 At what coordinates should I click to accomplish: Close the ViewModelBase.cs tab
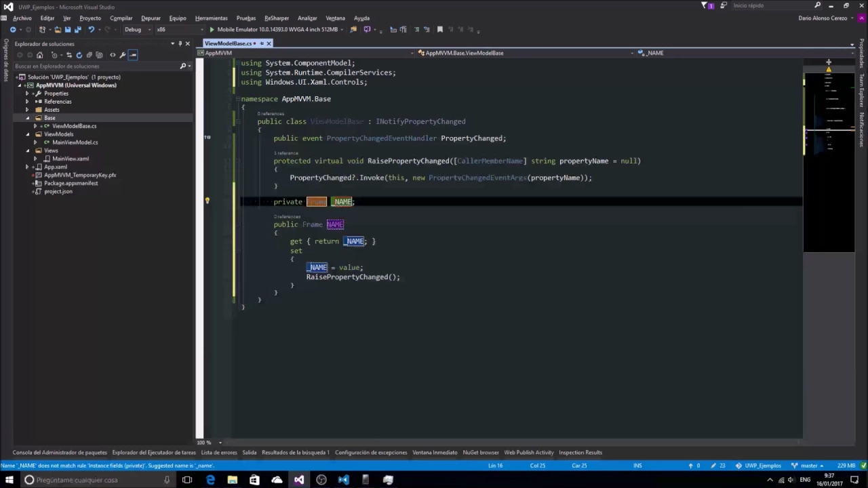tap(269, 43)
